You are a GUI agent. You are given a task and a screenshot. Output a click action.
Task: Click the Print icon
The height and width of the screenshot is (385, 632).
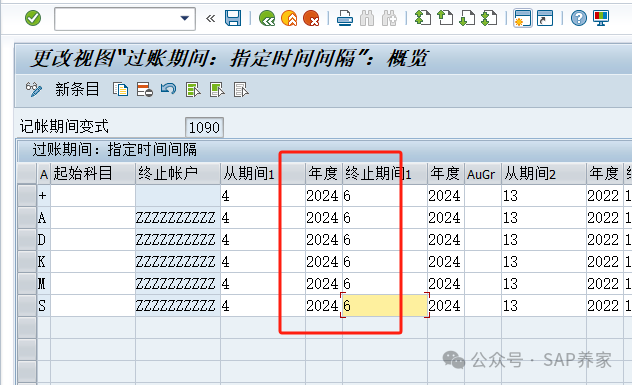pyautogui.click(x=345, y=19)
